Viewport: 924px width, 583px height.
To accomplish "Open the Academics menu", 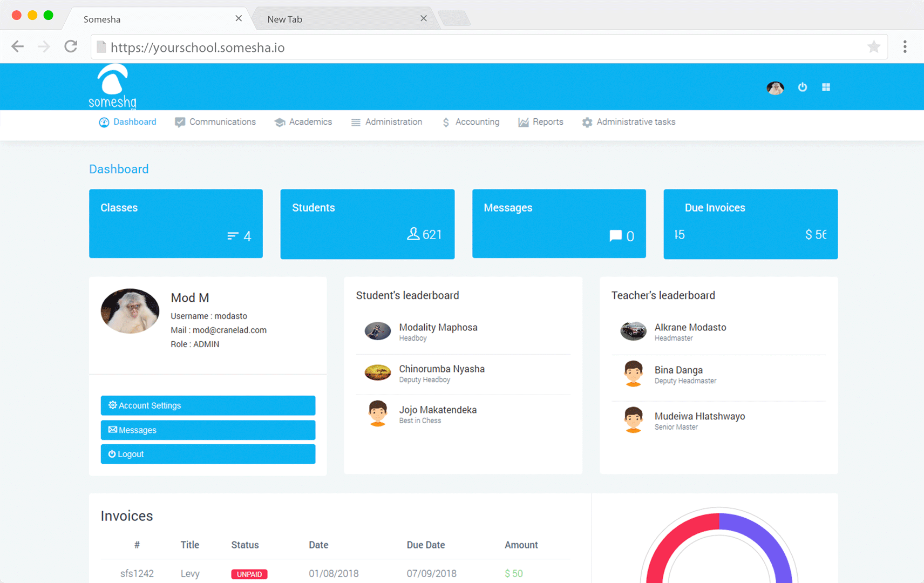I will (303, 122).
